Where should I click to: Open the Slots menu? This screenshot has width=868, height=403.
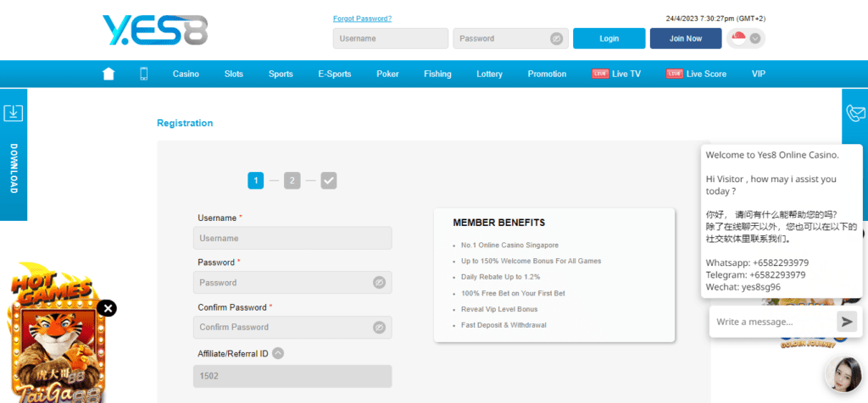pyautogui.click(x=234, y=74)
